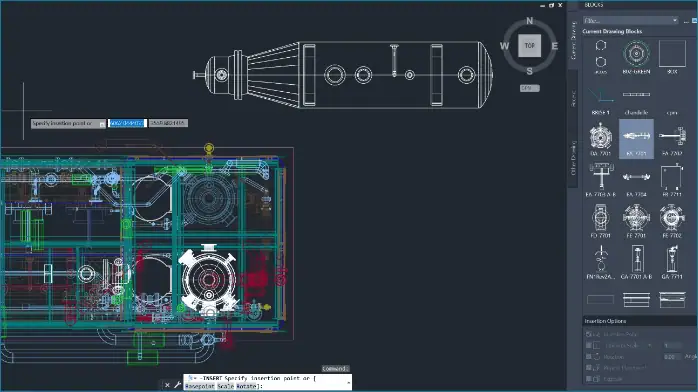
Task: Close the command line with X icon
Action: [x=167, y=385]
